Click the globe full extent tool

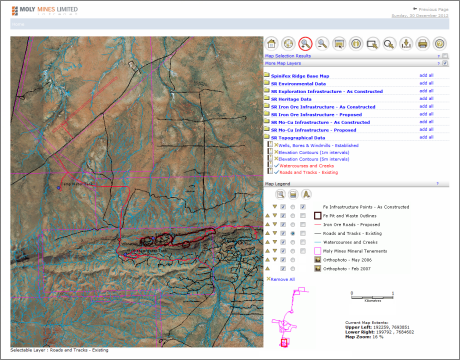[x=288, y=44]
